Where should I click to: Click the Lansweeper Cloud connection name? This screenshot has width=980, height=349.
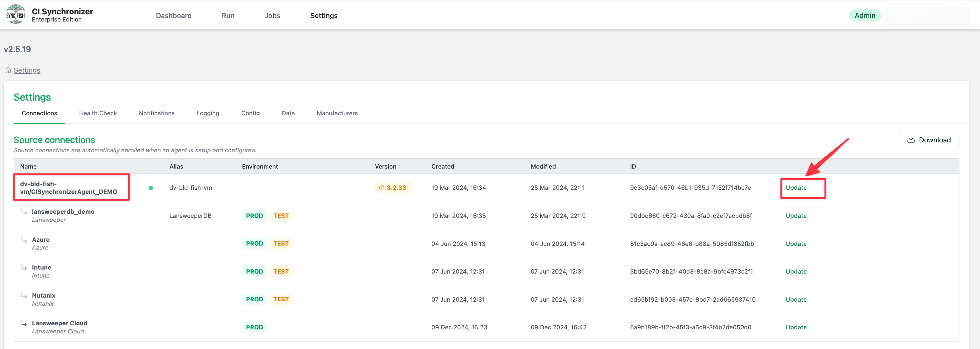click(x=60, y=323)
